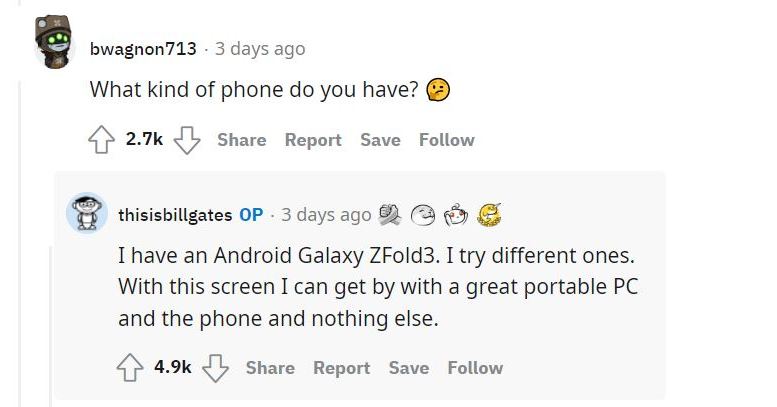The image size is (777, 407).
Task: Open the bwagnon713 username link
Action: (x=143, y=48)
